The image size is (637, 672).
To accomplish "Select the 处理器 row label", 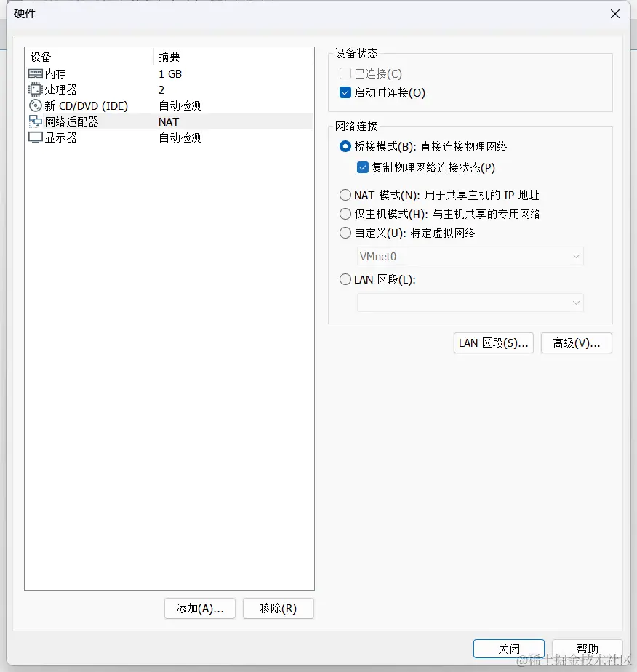I will [61, 89].
